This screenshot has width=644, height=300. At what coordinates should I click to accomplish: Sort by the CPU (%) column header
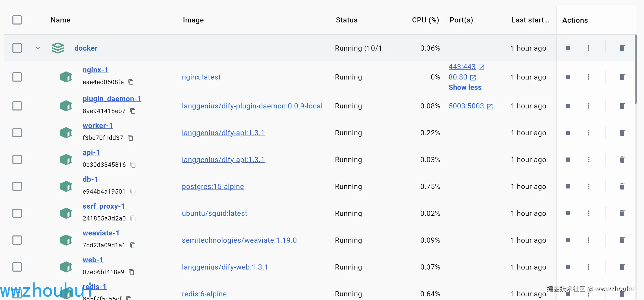point(425,20)
